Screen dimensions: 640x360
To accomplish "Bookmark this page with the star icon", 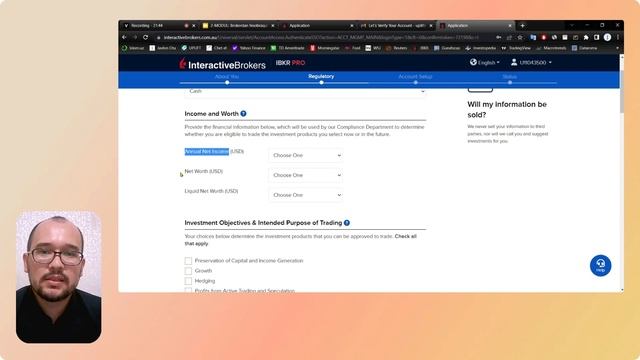I will pyautogui.click(x=520, y=37).
